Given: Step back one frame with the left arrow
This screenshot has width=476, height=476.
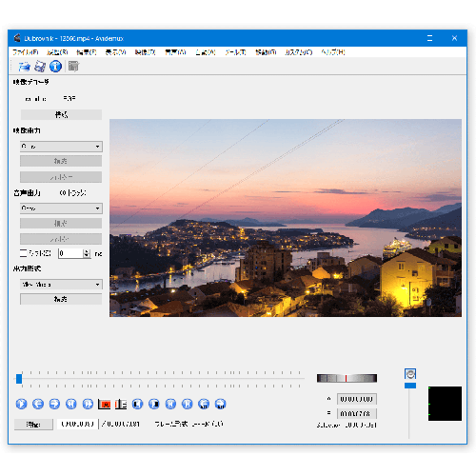Looking at the screenshot, I should [x=38, y=404].
